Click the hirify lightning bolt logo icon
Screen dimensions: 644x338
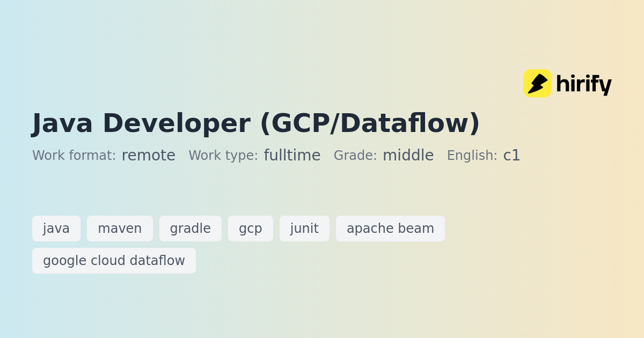[x=537, y=84]
